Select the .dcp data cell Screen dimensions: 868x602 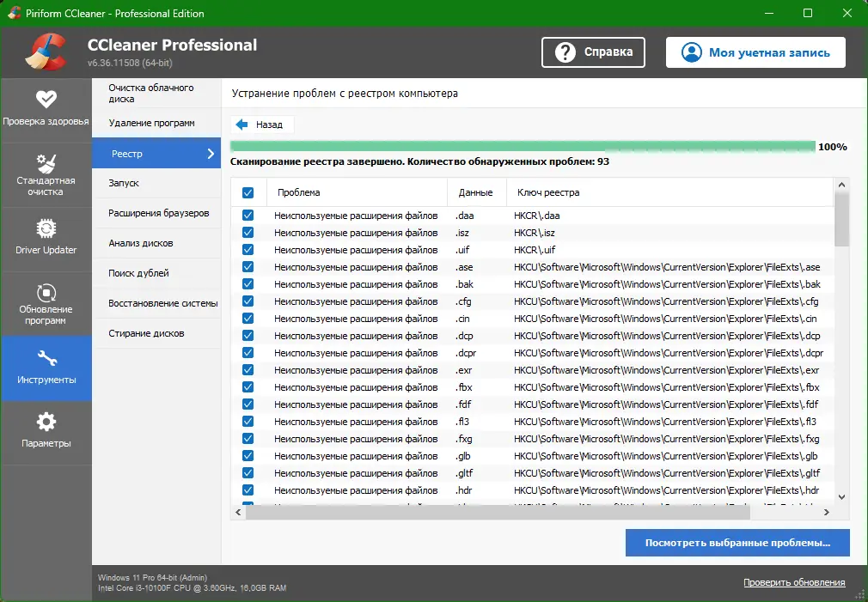click(464, 335)
